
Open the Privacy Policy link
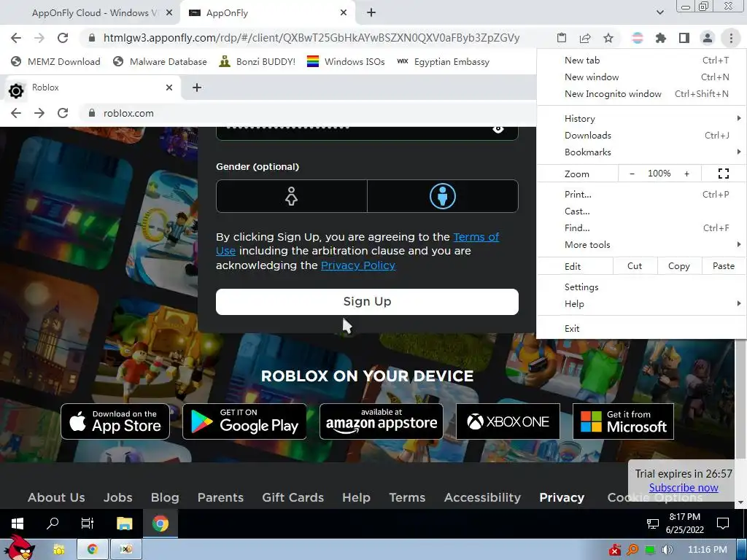[x=357, y=265]
